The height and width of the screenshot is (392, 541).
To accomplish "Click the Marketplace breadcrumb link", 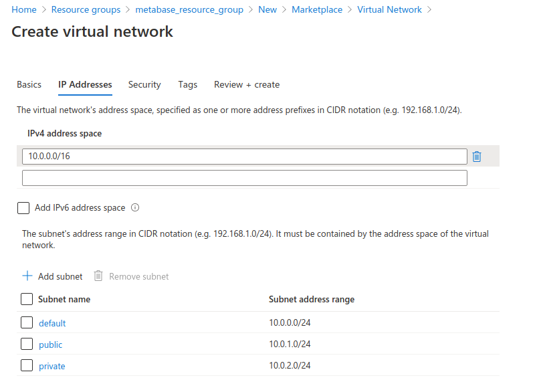I will [316, 9].
